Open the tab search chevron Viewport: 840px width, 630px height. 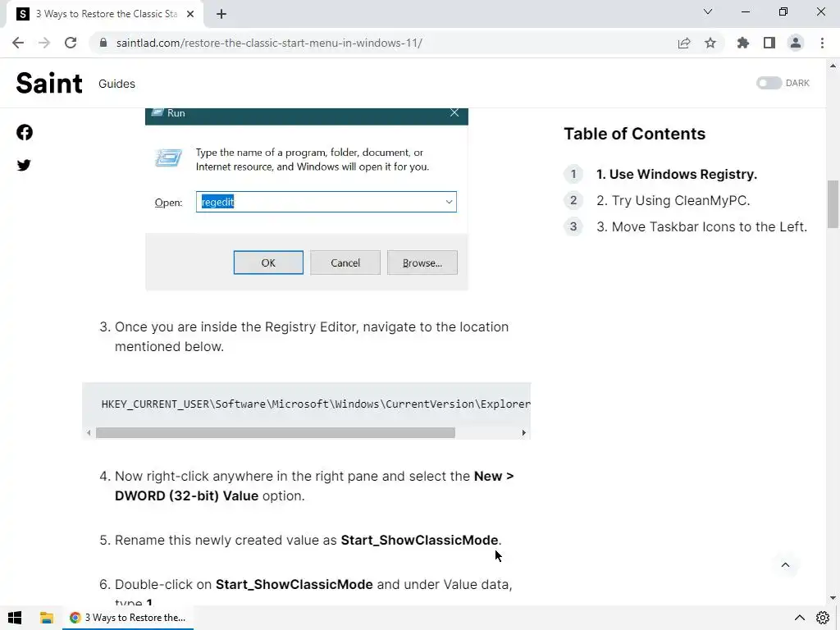coord(708,11)
